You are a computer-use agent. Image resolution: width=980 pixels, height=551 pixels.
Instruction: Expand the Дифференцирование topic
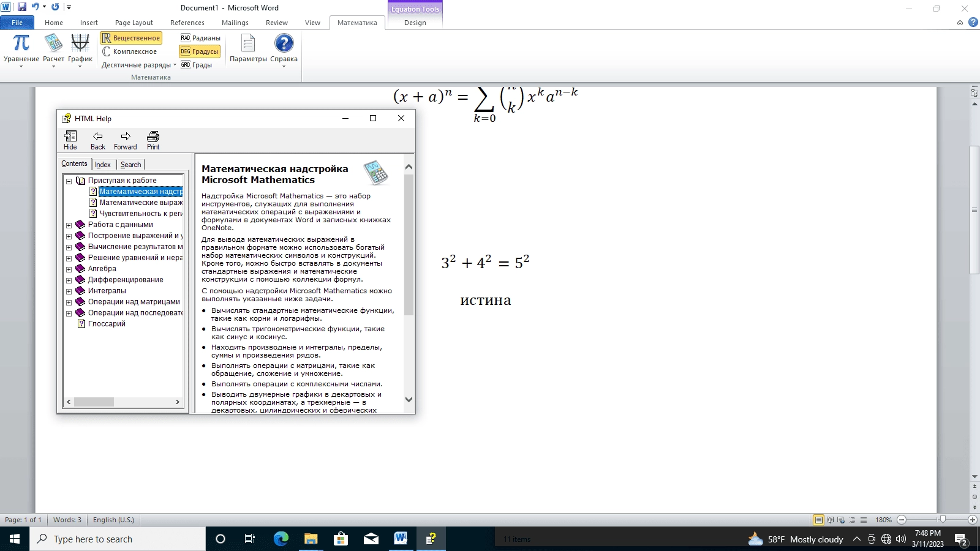click(69, 280)
